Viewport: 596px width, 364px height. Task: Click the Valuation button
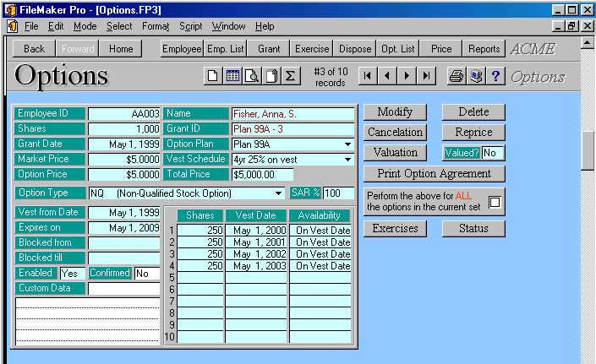(395, 152)
